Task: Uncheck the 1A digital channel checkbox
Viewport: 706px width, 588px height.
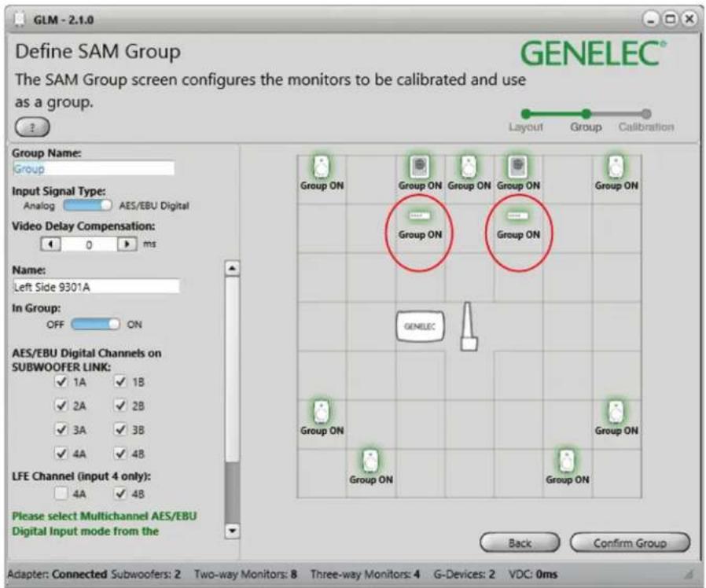Action: [61, 382]
